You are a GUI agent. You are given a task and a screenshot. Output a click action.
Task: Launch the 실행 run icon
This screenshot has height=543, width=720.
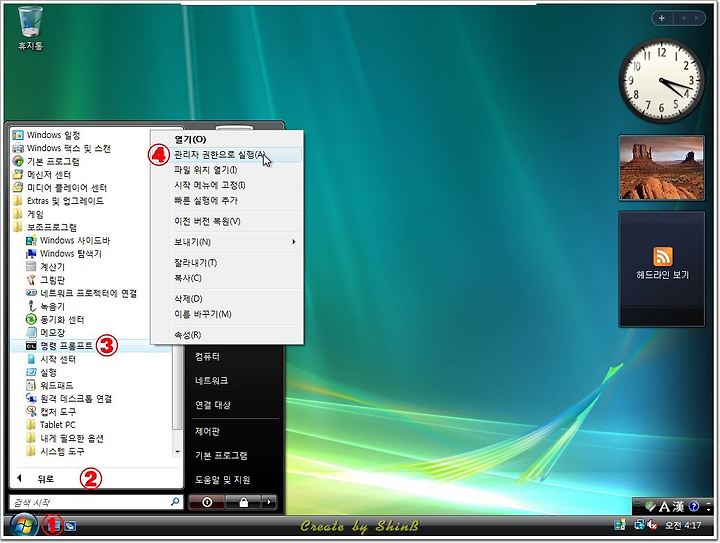(31, 372)
